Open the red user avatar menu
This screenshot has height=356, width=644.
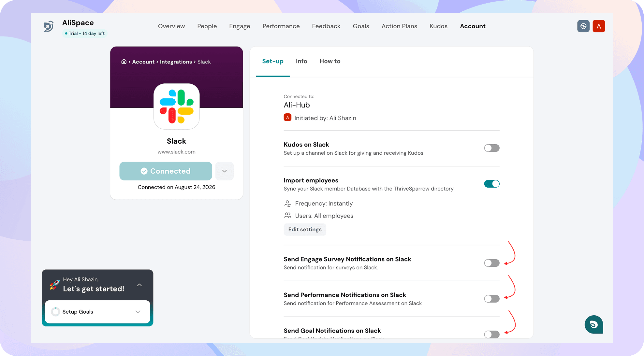click(x=599, y=26)
